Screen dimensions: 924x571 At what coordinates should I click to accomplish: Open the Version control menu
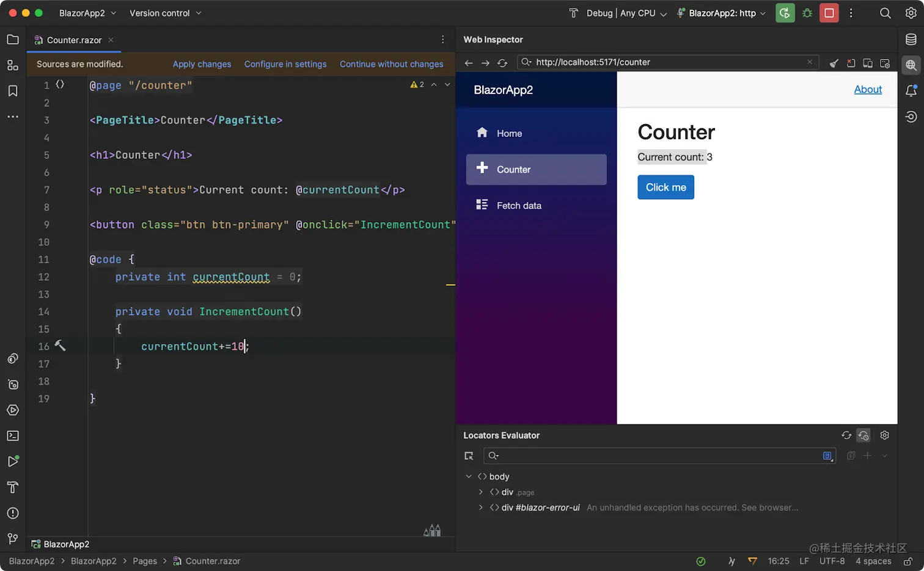159,13
